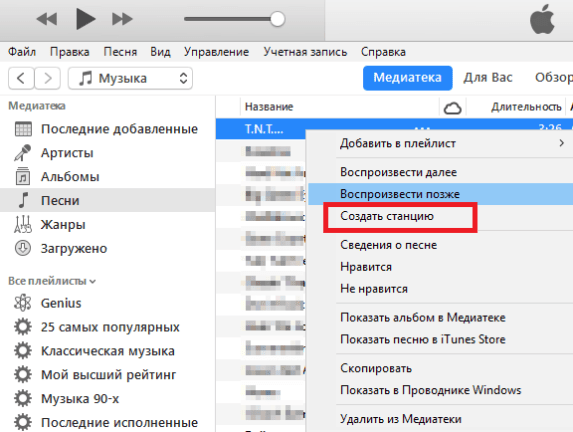Screen dimensions: 573x432
Task: Click gear icon beside 25 самых популярных
Action: click(x=23, y=327)
